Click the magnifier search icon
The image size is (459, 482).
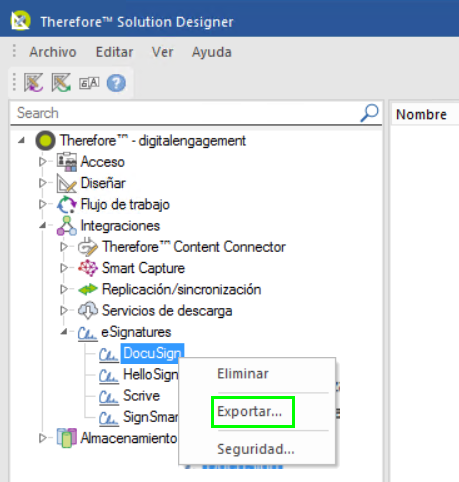coord(369,113)
